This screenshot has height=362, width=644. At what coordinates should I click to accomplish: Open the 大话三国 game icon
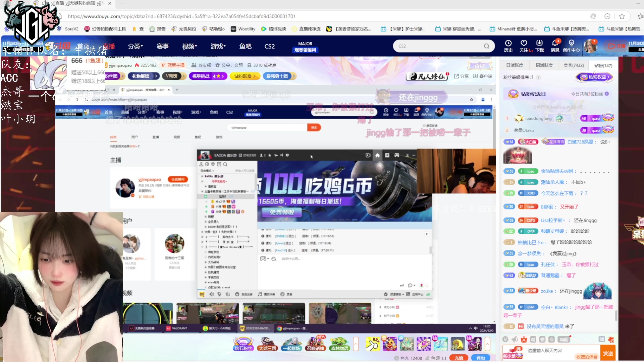tap(267, 344)
